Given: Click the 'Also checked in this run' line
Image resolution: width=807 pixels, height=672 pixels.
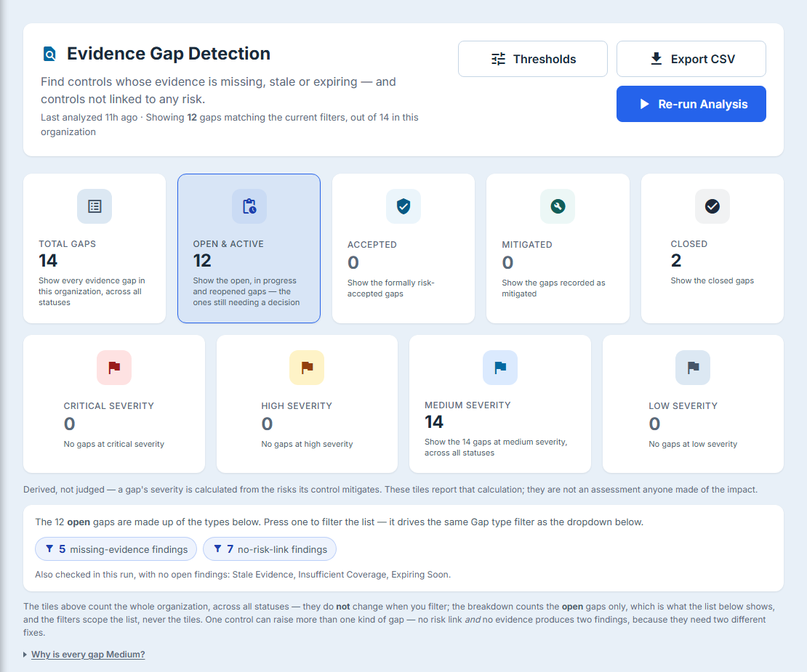Looking at the screenshot, I should 243,575.
